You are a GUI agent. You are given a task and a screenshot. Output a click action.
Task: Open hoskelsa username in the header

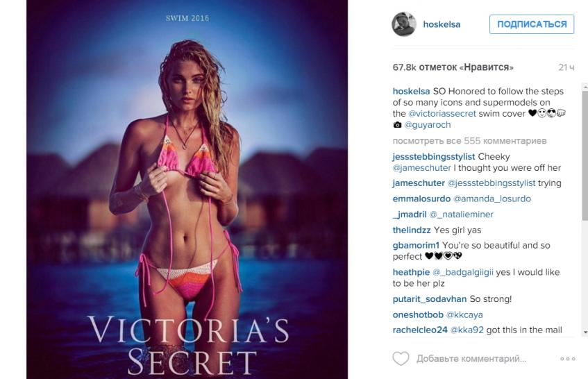pos(442,24)
